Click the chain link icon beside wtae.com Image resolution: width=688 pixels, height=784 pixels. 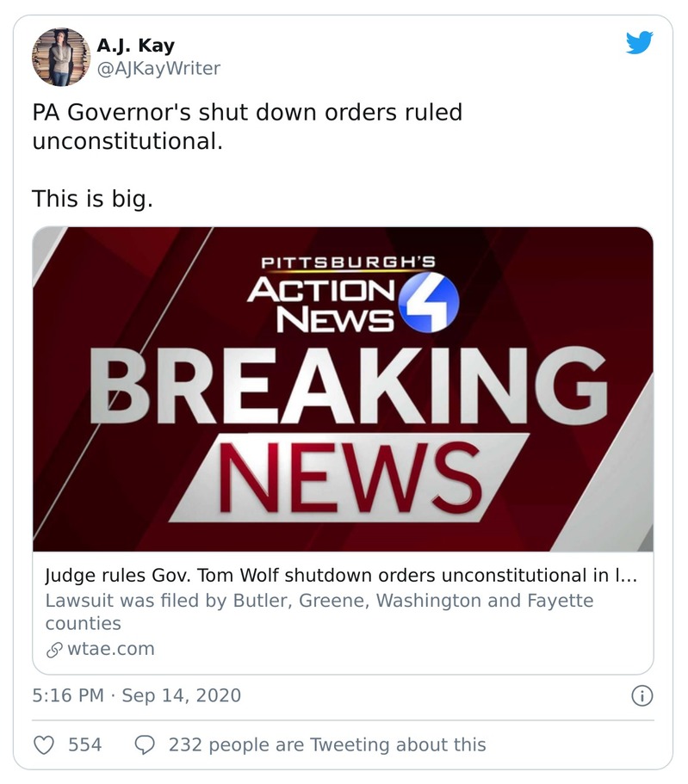tap(53, 649)
